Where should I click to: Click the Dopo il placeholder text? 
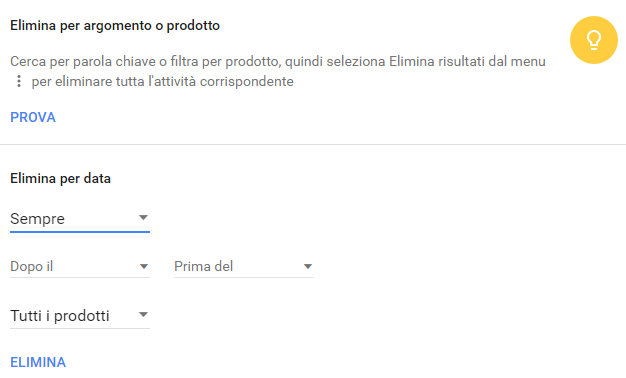(x=32, y=266)
